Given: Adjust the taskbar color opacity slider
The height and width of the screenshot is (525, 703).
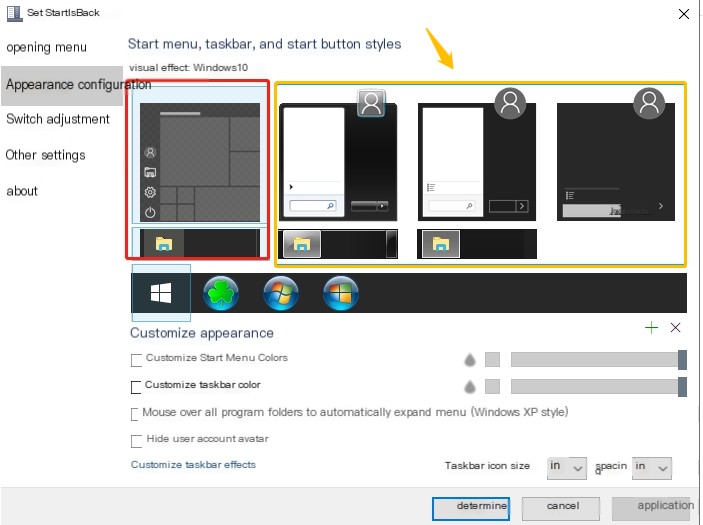Looking at the screenshot, I should click(x=599, y=386).
